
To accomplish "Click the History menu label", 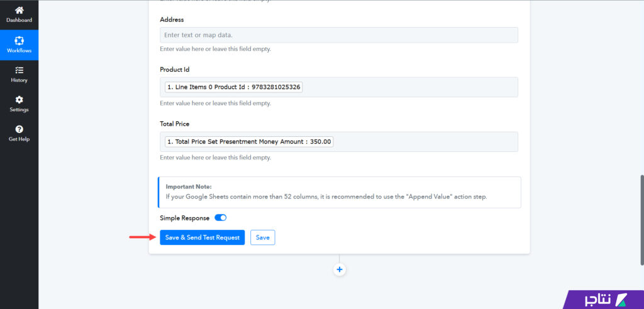I will pyautogui.click(x=19, y=80).
